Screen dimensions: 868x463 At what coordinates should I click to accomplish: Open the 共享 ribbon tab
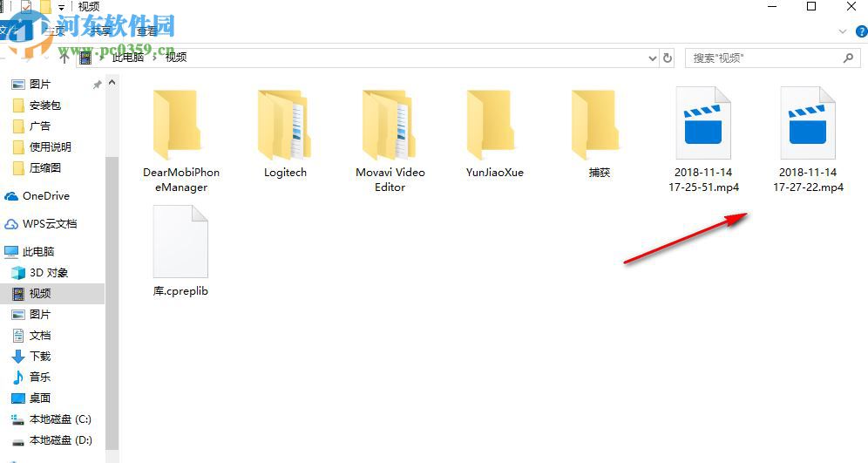[101, 31]
